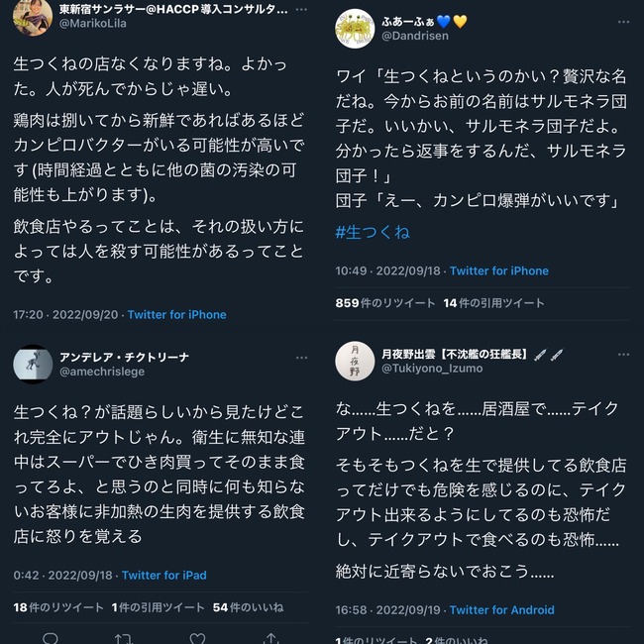This screenshot has height=644, width=644.
Task: Click Twitter for iPhone link on @Dandrisen tweet
Action: click(499, 271)
